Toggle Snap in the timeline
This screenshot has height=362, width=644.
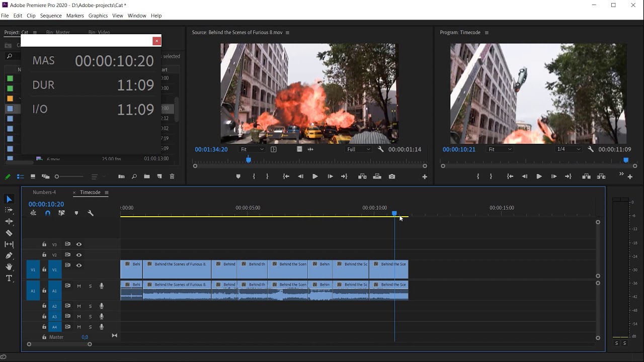click(48, 213)
